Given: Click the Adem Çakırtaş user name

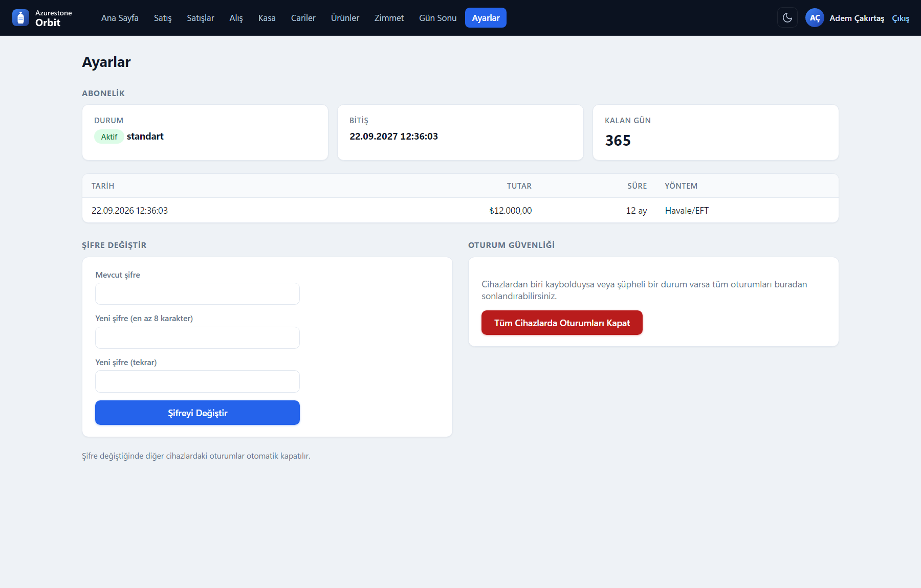Looking at the screenshot, I should point(857,18).
